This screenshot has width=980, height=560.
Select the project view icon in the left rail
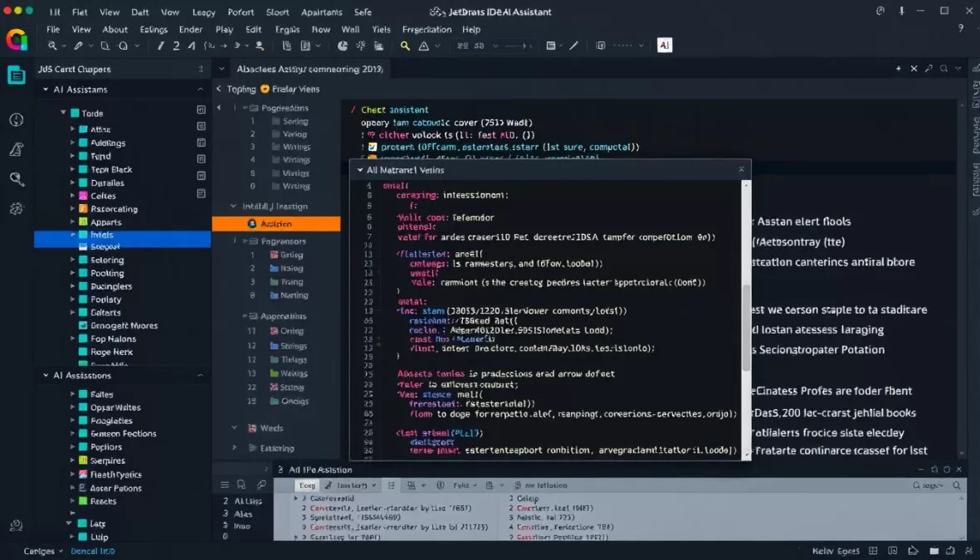(x=17, y=75)
